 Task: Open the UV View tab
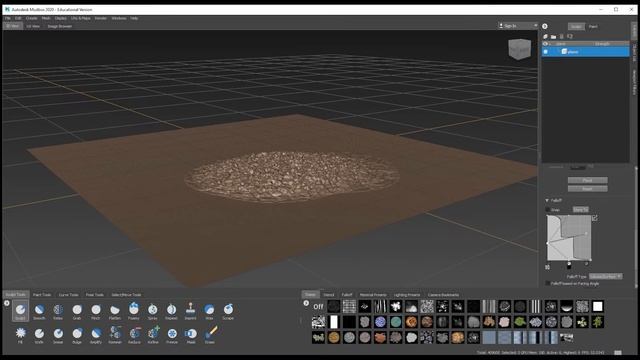(x=33, y=26)
